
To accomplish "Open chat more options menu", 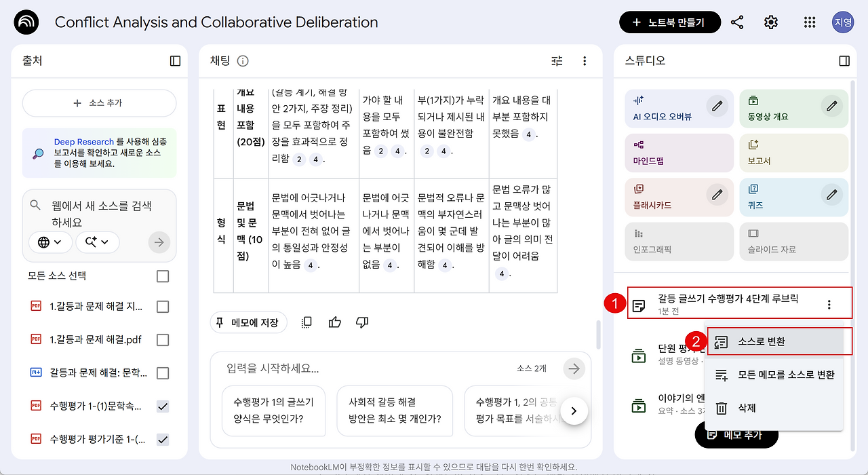I will (x=585, y=61).
